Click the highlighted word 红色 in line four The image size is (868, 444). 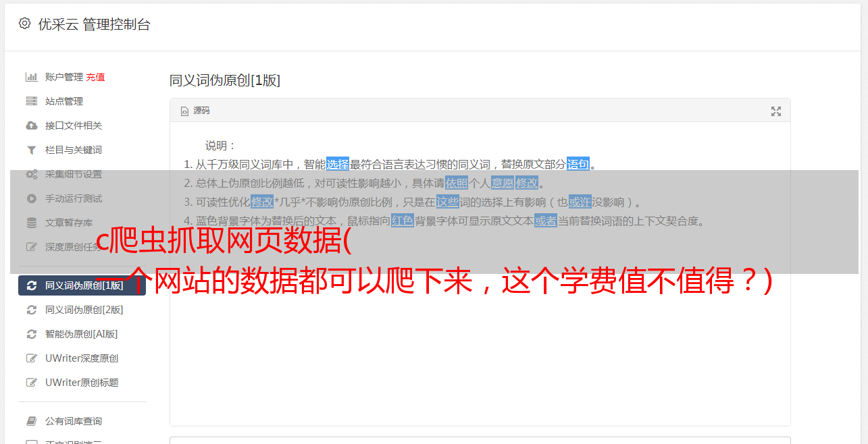pyautogui.click(x=403, y=221)
